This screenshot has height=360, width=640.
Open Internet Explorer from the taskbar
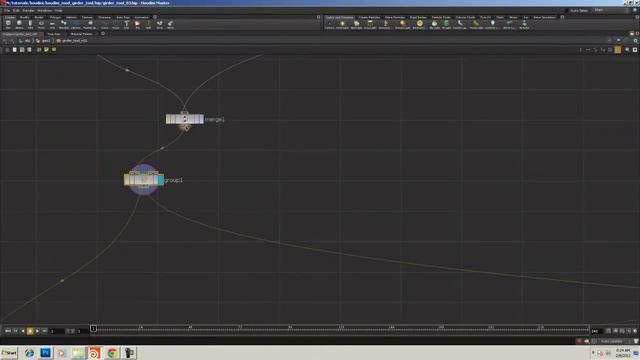pos(29,353)
